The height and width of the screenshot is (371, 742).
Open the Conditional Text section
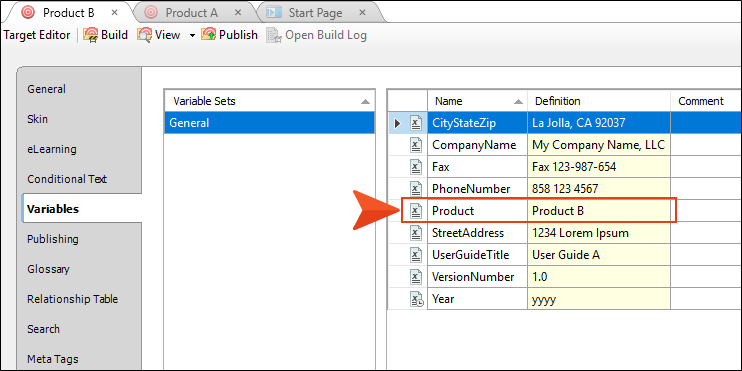[67, 179]
